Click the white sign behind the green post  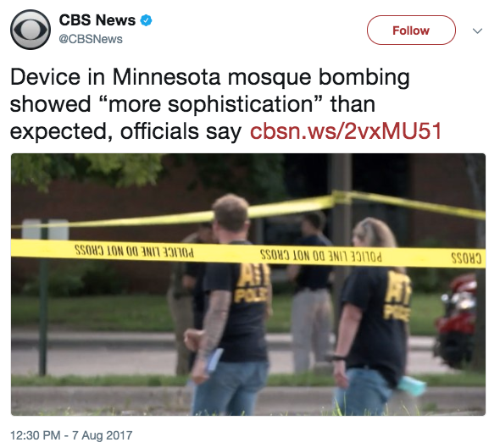pos(46,229)
